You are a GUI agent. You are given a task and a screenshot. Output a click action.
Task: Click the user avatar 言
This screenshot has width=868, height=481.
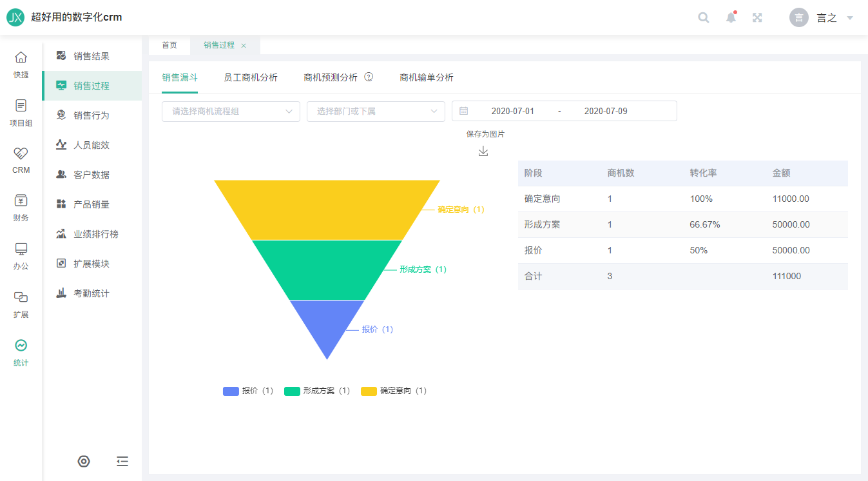[799, 17]
